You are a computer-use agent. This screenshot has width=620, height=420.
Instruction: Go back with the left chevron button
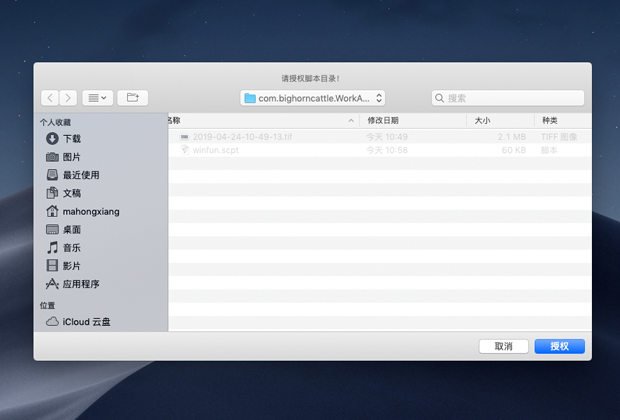(50, 98)
